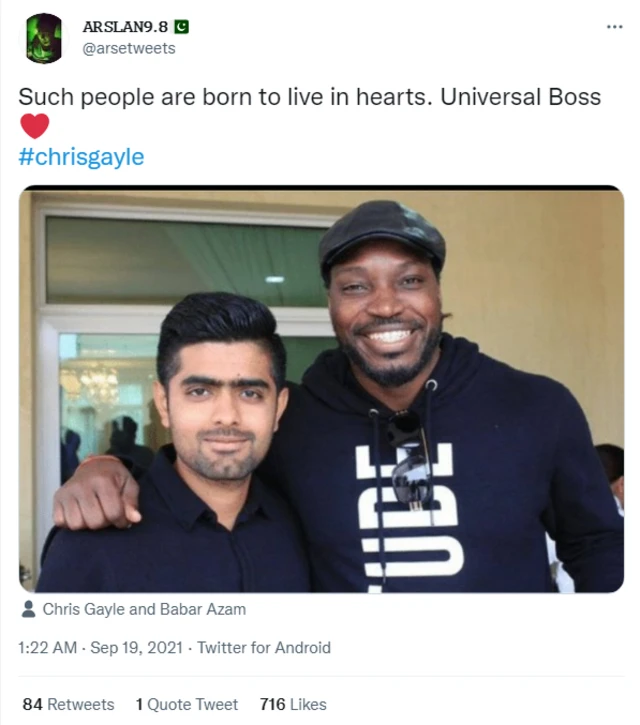Image resolution: width=640 pixels, height=725 pixels.
Task: View the 84 Retweets list
Action: pos(68,704)
